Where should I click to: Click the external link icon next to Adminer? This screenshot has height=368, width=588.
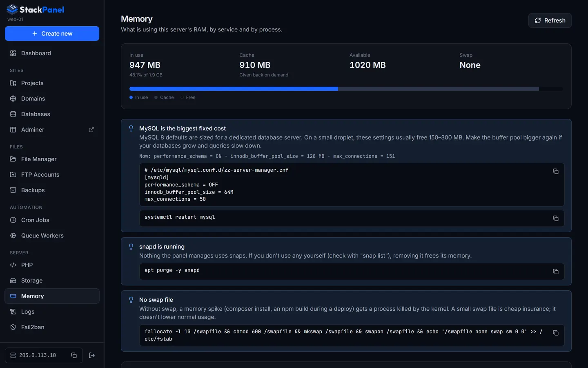pyautogui.click(x=91, y=130)
